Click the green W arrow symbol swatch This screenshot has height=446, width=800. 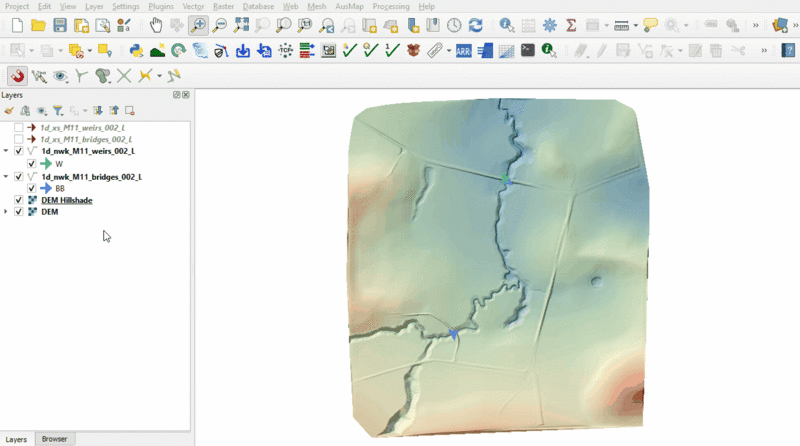(x=45, y=163)
